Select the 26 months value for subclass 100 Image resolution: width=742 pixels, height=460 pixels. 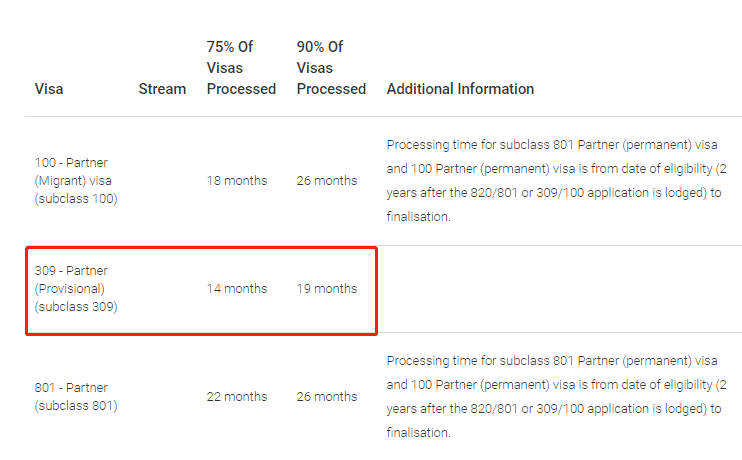[327, 181]
